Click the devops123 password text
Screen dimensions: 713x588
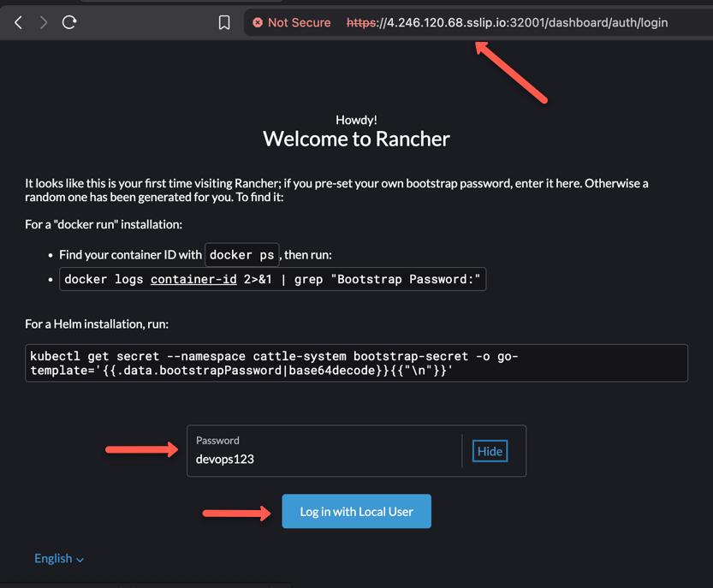pyautogui.click(x=226, y=459)
